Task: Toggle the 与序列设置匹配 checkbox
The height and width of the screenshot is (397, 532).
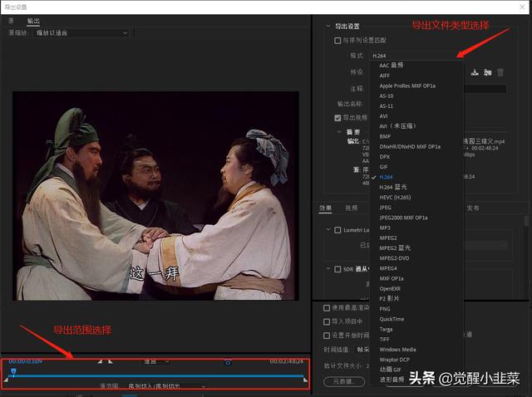Action: tap(337, 41)
